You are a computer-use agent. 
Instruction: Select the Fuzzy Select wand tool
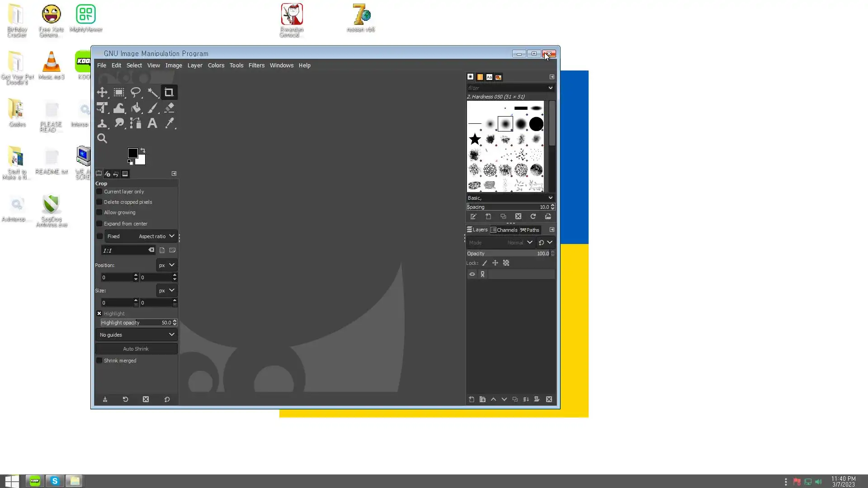tap(153, 93)
